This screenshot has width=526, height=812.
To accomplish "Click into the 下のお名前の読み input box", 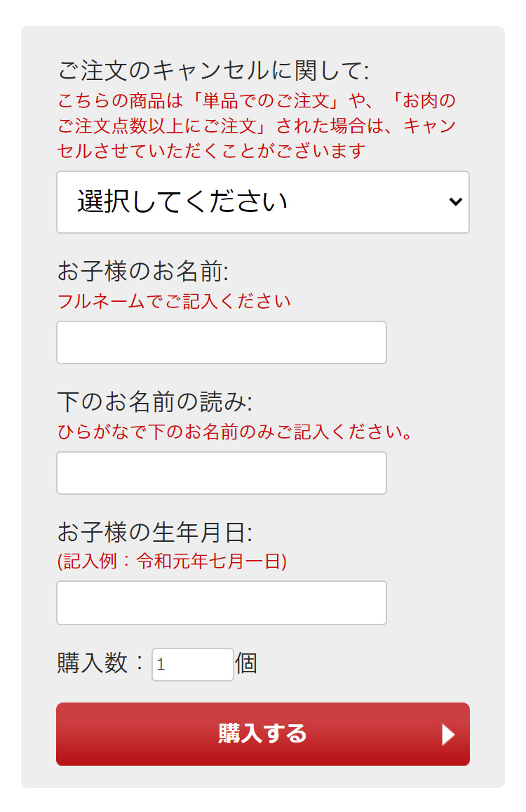I will (221, 473).
